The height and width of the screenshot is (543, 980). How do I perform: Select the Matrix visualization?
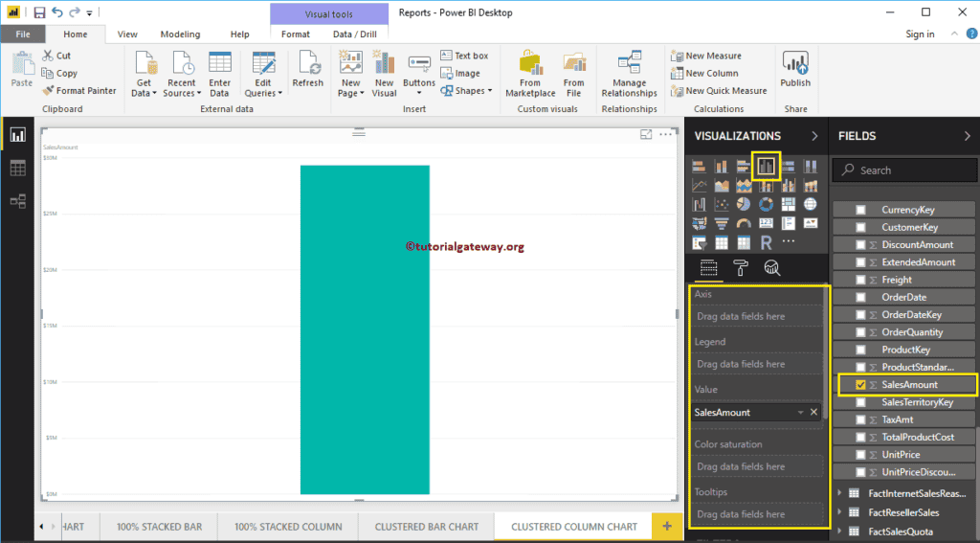click(743, 242)
